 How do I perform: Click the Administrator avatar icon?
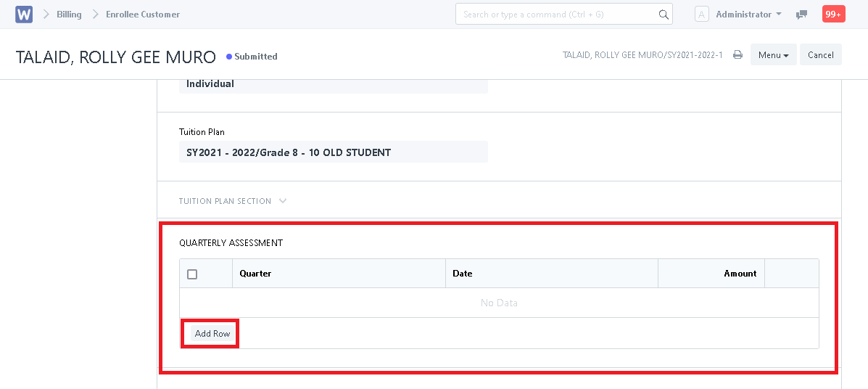[x=702, y=15]
